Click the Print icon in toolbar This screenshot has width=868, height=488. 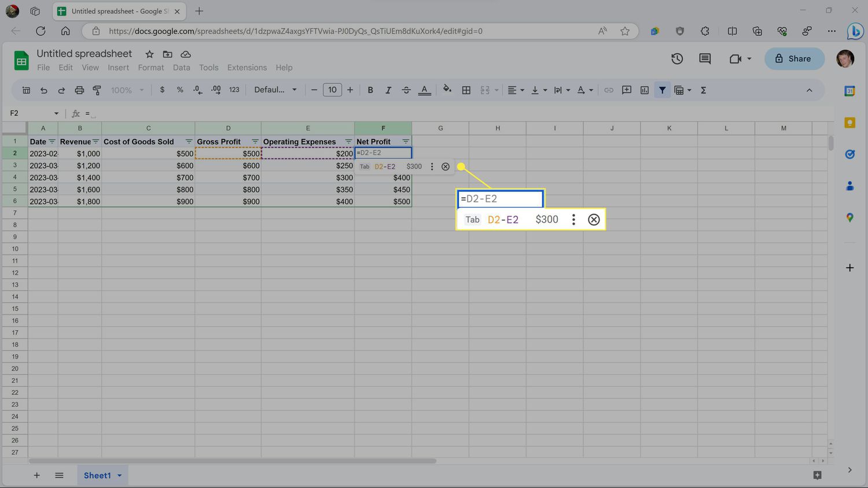(79, 90)
